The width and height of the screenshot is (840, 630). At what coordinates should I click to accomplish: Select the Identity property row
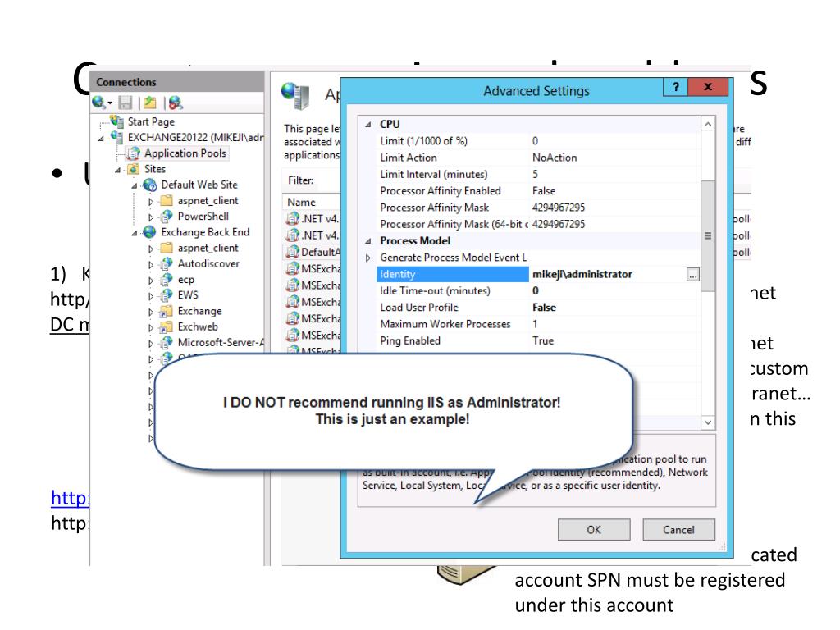[x=538, y=274]
